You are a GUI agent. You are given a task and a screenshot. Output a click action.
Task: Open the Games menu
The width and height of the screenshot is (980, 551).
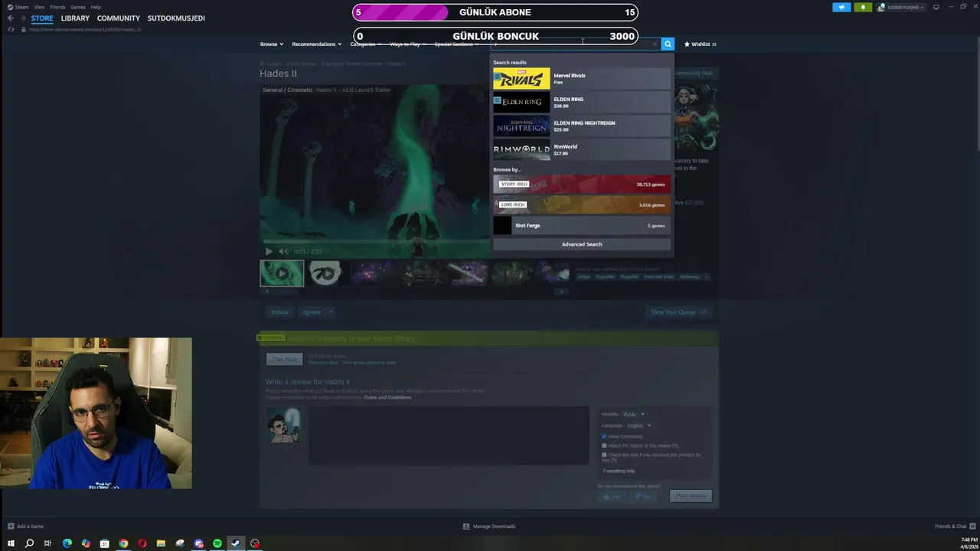(78, 7)
